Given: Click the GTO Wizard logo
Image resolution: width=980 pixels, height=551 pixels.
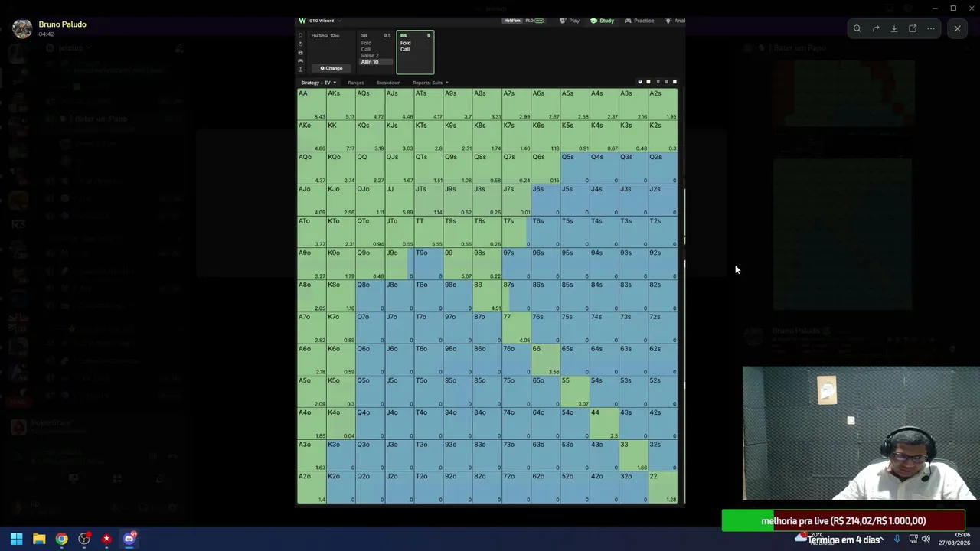Looking at the screenshot, I should coord(302,21).
